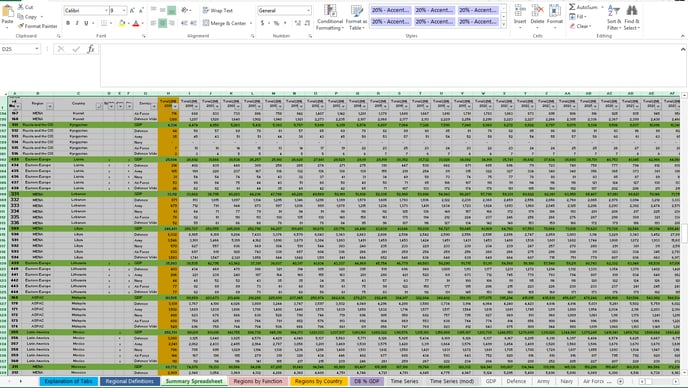Open Format as Table gallery
This screenshot has height=388, width=688.
coord(356,18)
